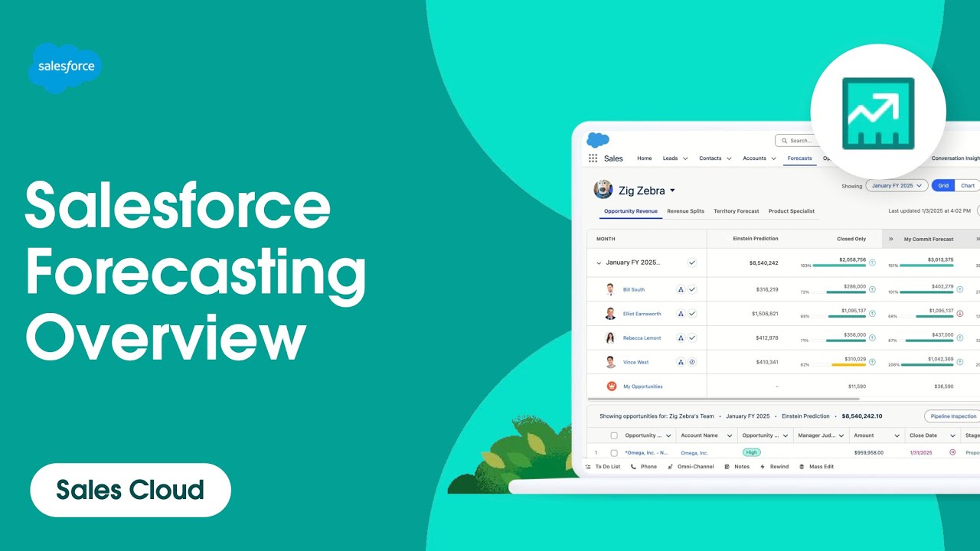
Task: Open hierarchy icon for Bill South
Action: (681, 290)
